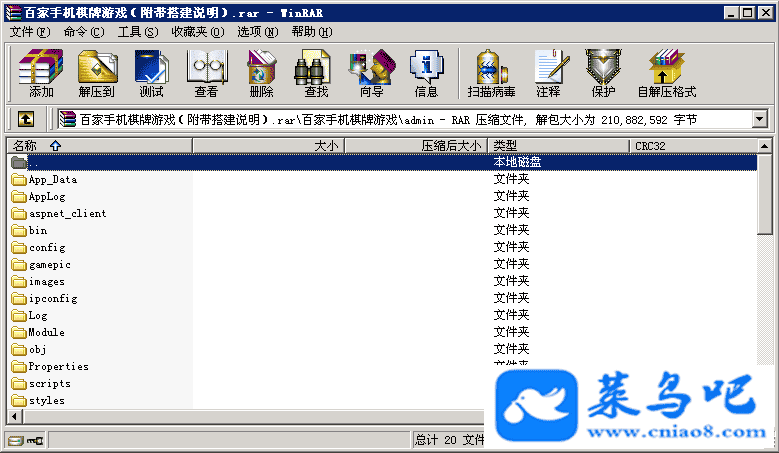Screen dimensions: 779x453
Task: Select the scripts folder name
Action: click(x=49, y=383)
